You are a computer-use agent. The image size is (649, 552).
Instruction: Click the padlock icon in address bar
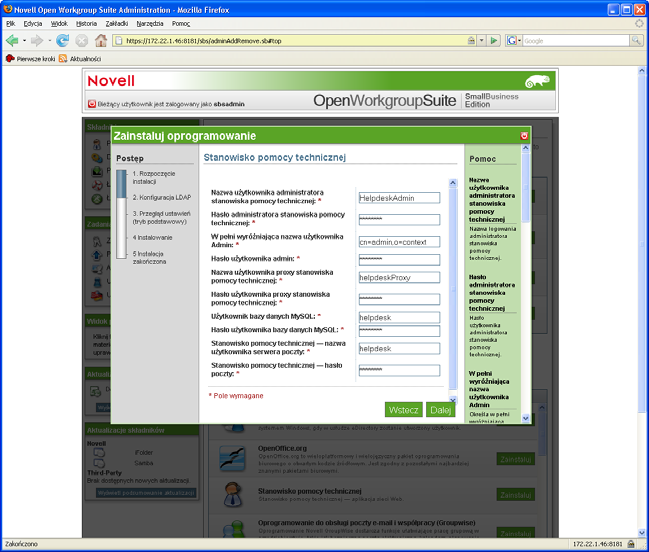click(471, 41)
